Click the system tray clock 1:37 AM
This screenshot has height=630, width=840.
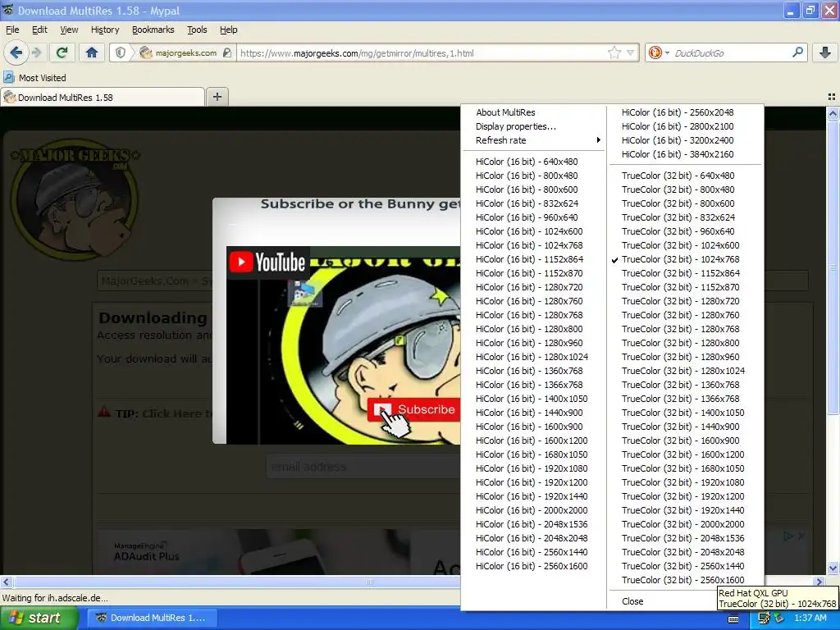[810, 618]
